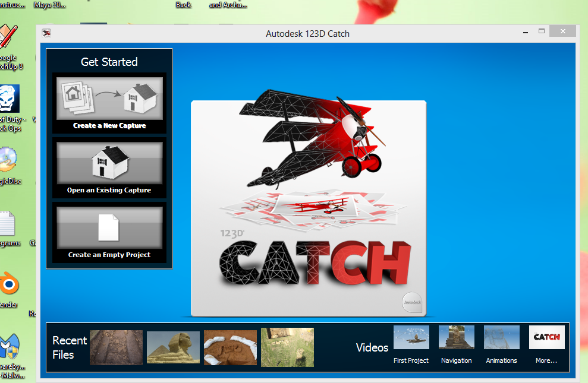588x383 pixels.
Task: Click the Autodesk badge on splash image
Action: point(413,302)
